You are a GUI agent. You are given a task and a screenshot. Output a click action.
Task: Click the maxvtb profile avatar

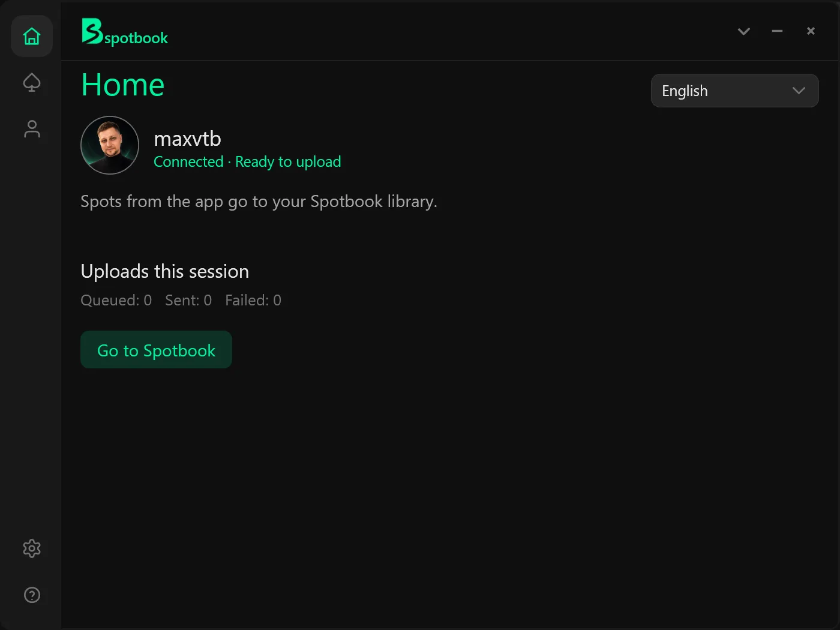110,145
